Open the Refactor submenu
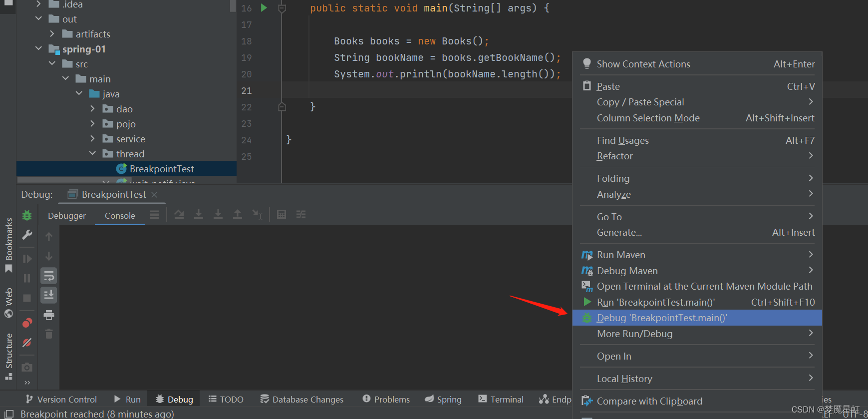The height and width of the screenshot is (419, 868). pyautogui.click(x=697, y=156)
